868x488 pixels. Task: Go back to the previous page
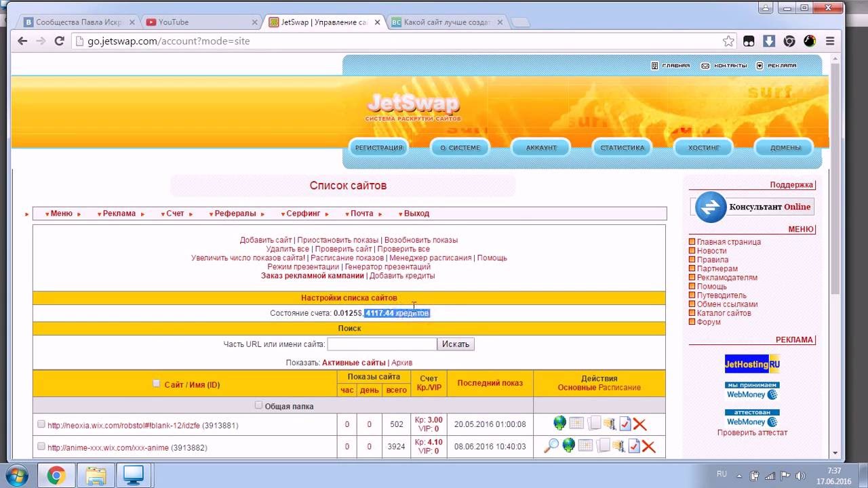[22, 41]
